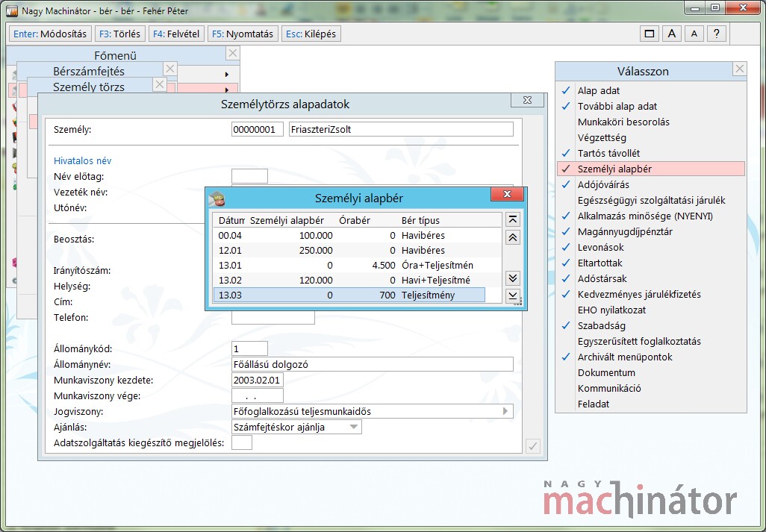Click the Állománykód input field
766x532 pixels.
(x=249, y=348)
